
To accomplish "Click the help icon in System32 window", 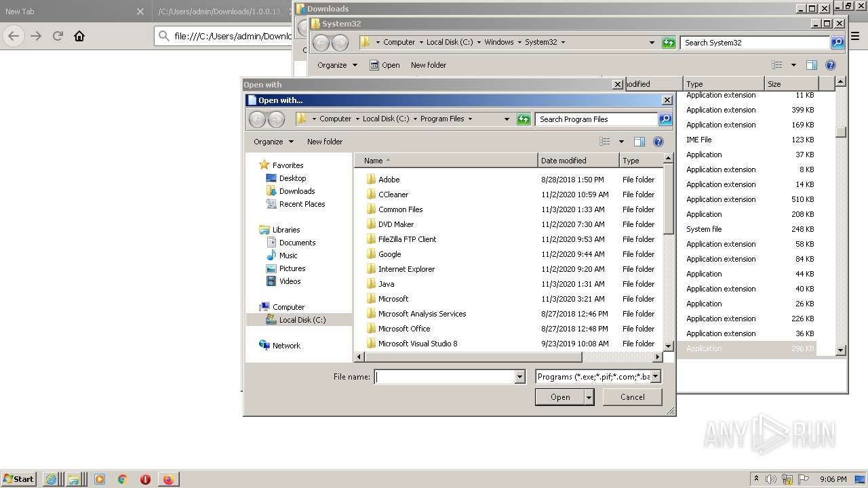I will point(831,65).
